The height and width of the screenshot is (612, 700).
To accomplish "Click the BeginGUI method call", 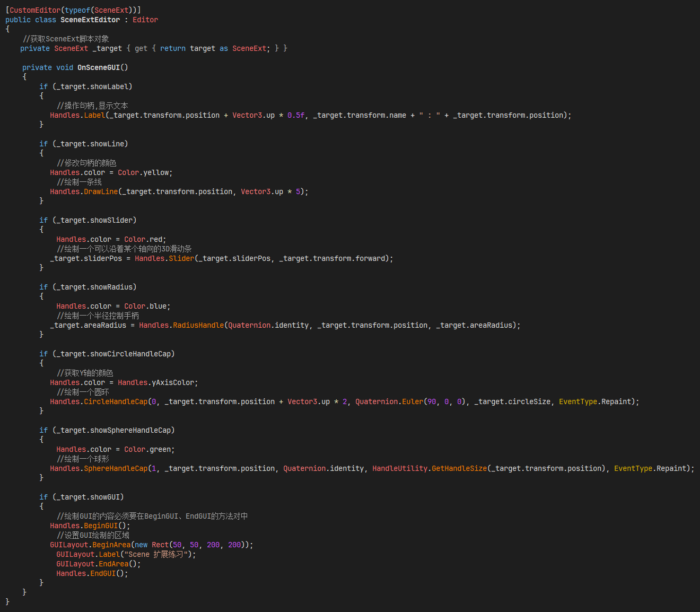I will point(101,526).
